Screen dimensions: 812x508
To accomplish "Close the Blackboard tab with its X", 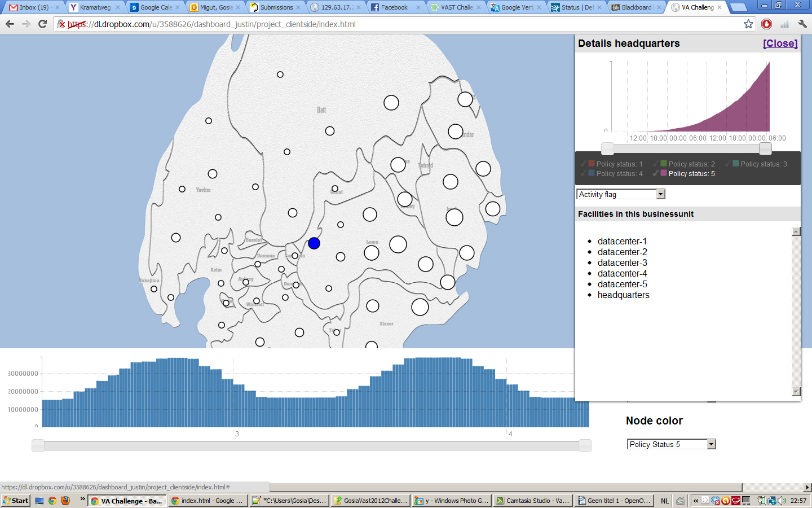I will pyautogui.click(x=659, y=7).
